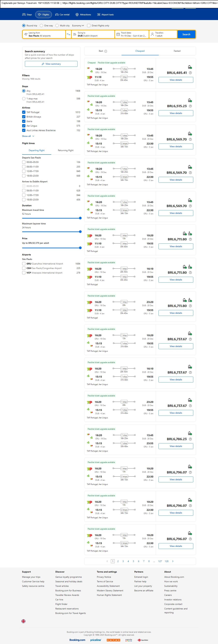Switch to the Fastest sorting tab
The height and width of the screenshot is (644, 218).
tap(177, 51)
